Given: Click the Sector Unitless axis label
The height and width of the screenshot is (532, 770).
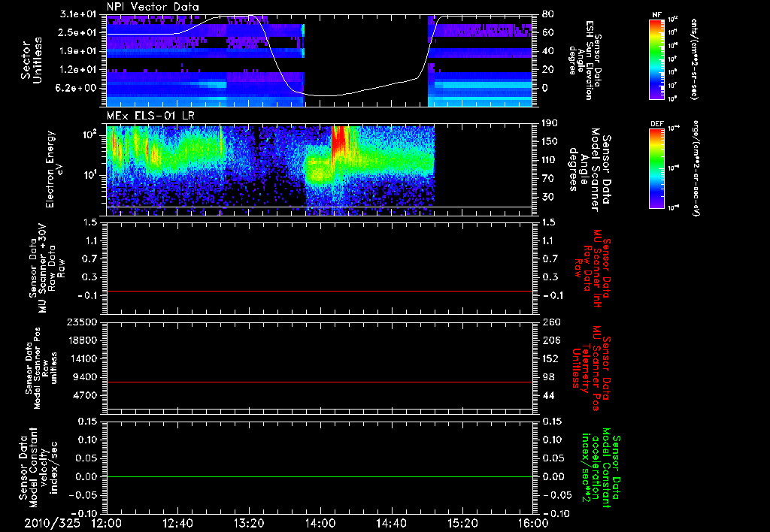Looking at the screenshot, I should pyautogui.click(x=32, y=60).
